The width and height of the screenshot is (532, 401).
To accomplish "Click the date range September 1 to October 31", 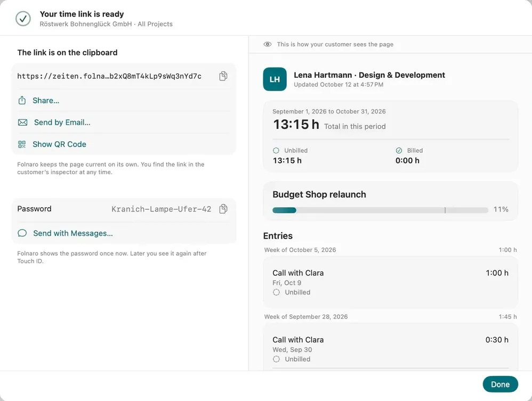I will (329, 111).
